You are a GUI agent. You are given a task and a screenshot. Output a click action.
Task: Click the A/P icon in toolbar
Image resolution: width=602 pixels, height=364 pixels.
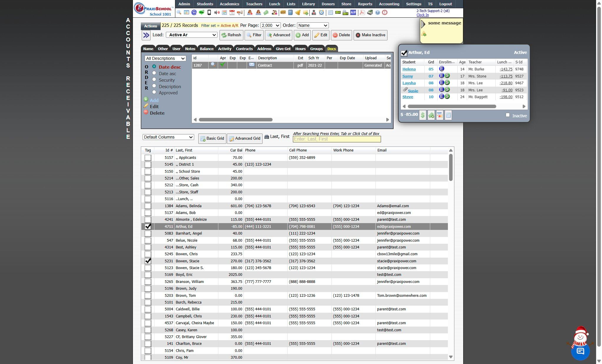[353, 12]
